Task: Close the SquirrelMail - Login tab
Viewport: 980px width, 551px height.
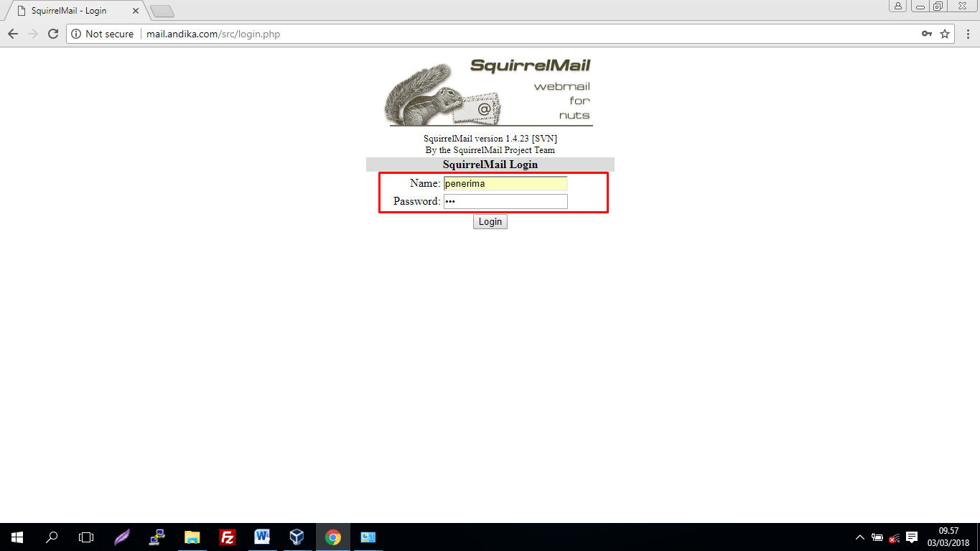Action: (x=136, y=11)
